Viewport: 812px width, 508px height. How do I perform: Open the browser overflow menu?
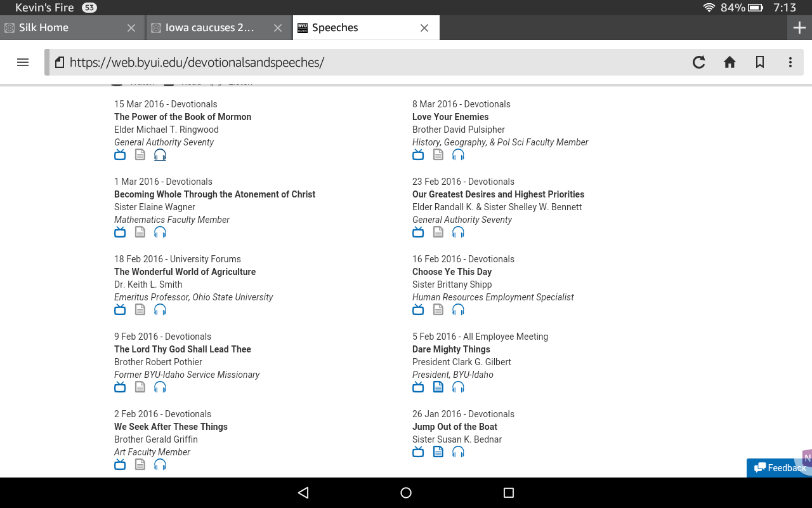coord(790,62)
